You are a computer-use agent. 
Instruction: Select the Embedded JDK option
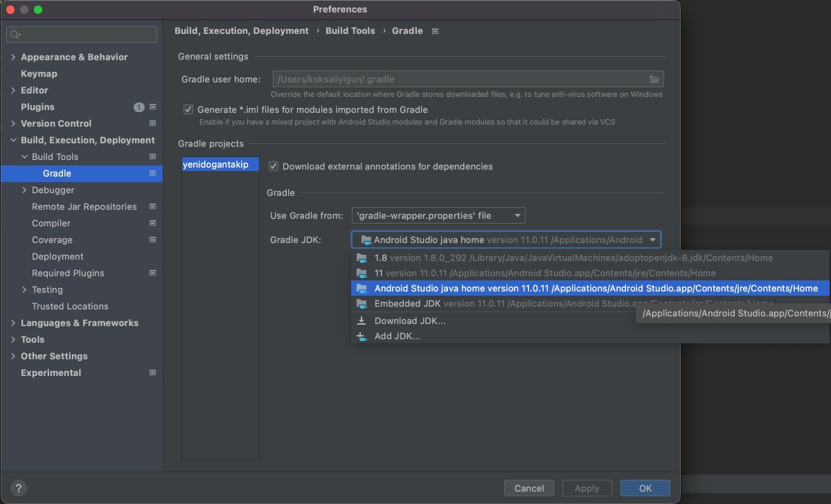(x=589, y=304)
